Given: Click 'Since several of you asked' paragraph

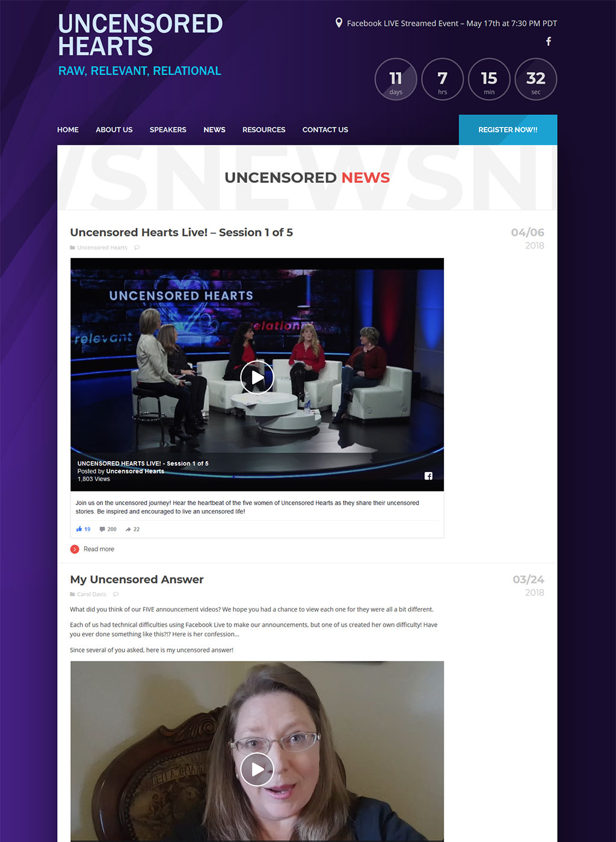Looking at the screenshot, I should click(x=152, y=650).
